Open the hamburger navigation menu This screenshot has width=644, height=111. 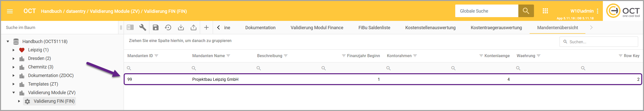(10, 11)
